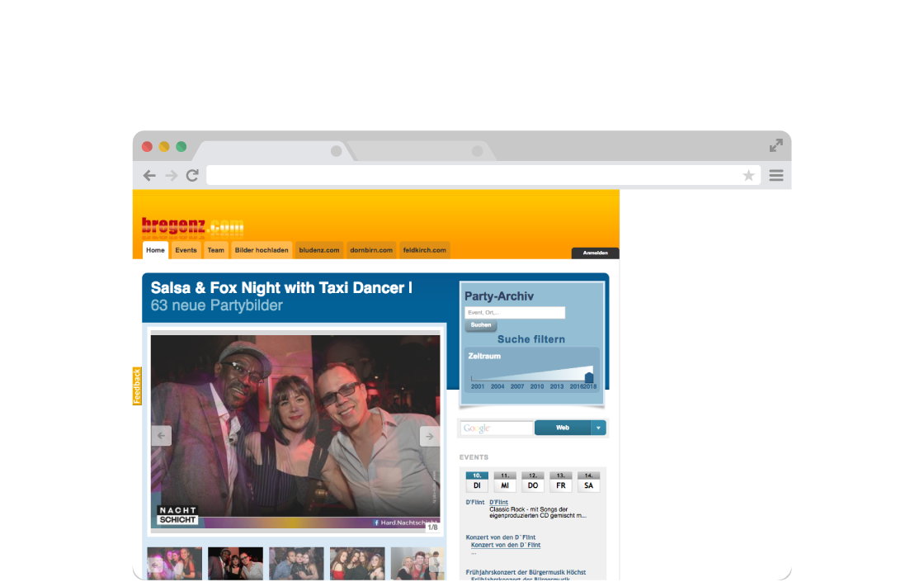Click the '63 neue Partybilder' subtitle

217,305
